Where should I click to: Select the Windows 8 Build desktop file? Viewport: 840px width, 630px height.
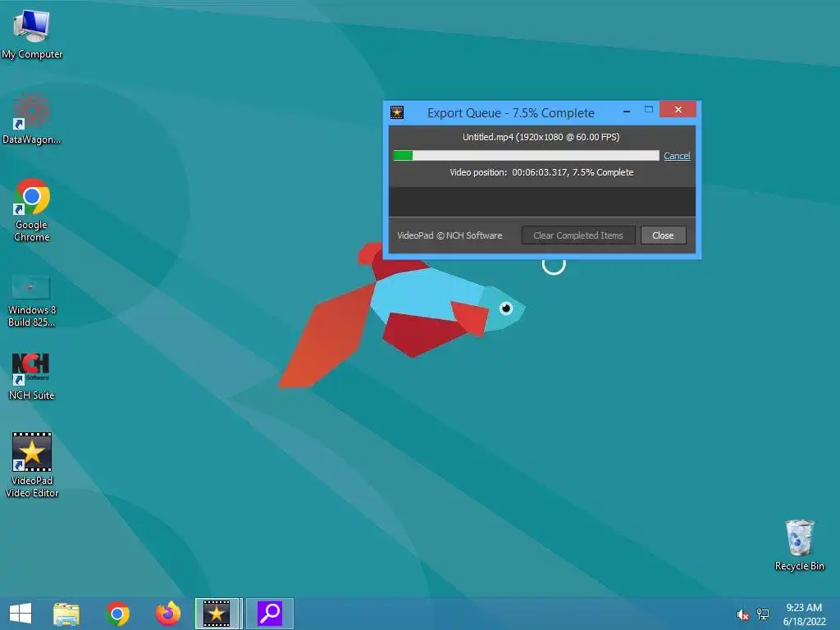pos(32,300)
